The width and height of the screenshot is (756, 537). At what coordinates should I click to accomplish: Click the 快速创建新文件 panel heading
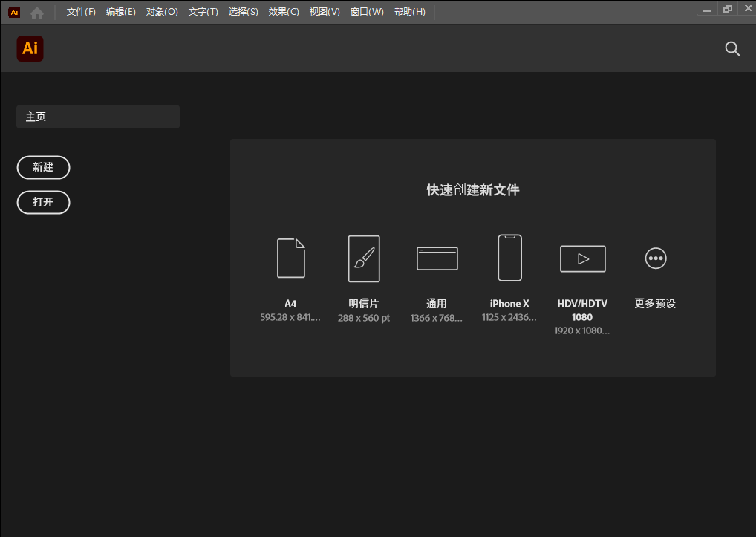click(x=472, y=190)
